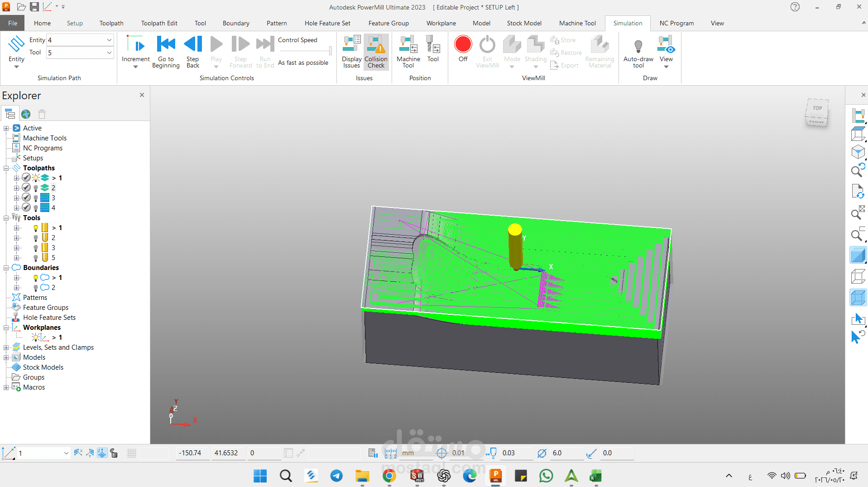This screenshot has height=487, width=868.
Task: Toggle Collision Check
Action: pos(376,52)
